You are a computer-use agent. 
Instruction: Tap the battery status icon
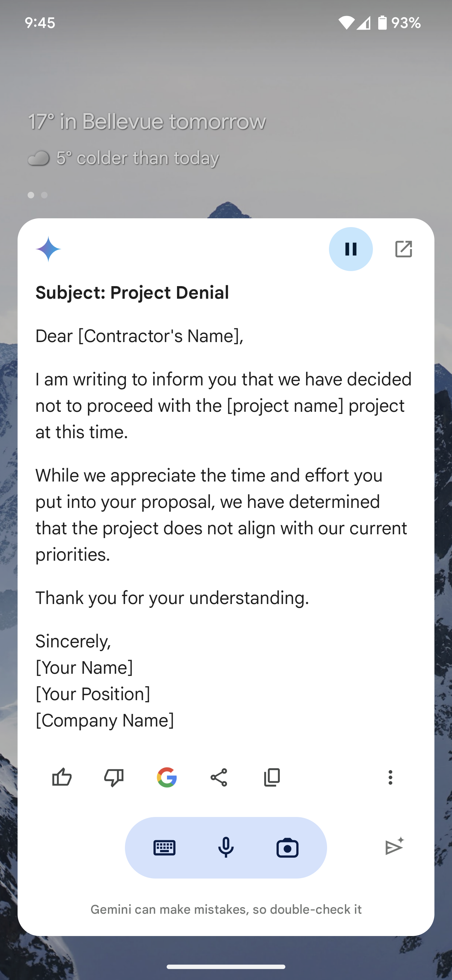382,23
